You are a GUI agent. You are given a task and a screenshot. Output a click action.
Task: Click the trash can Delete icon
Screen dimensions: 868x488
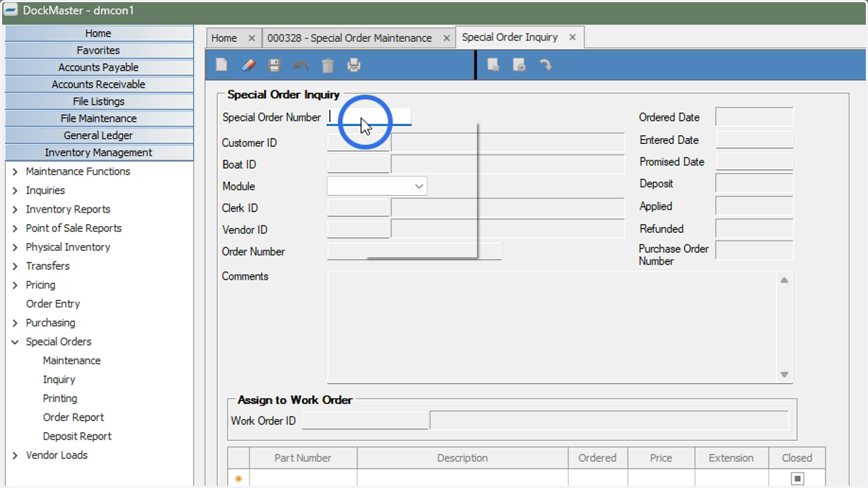coord(328,66)
